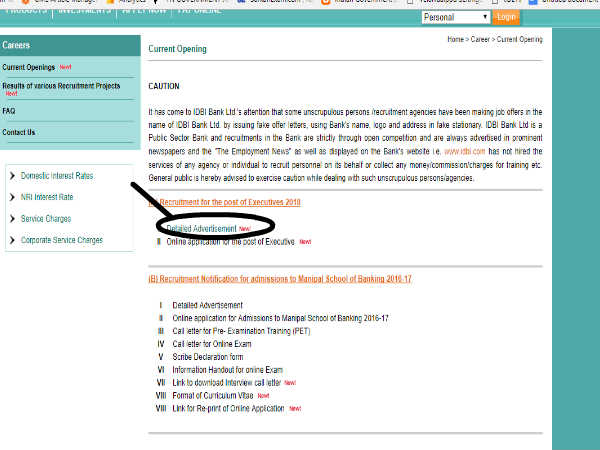The width and height of the screenshot is (600, 450).
Task: Click the CAUTION heading text
Action: (164, 86)
